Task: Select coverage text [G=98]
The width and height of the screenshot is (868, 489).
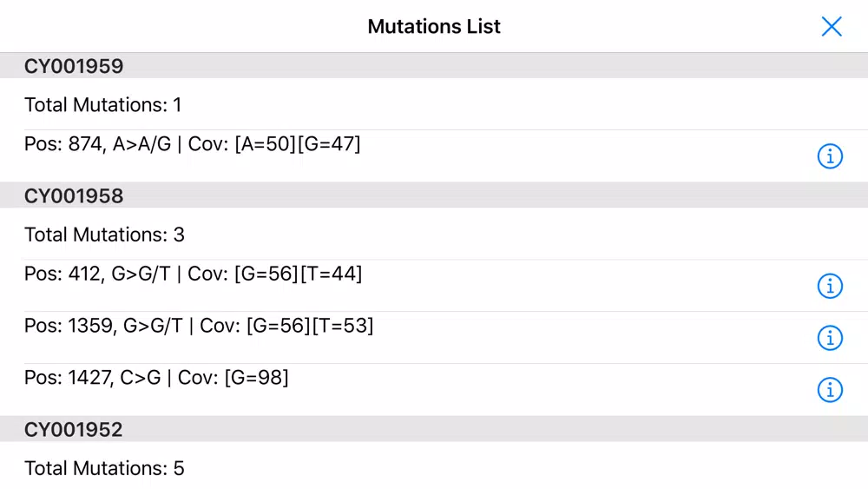Action: 256,378
